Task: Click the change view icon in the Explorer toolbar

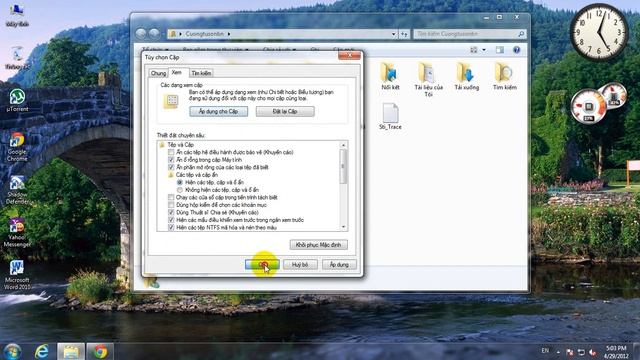Action: click(473, 50)
